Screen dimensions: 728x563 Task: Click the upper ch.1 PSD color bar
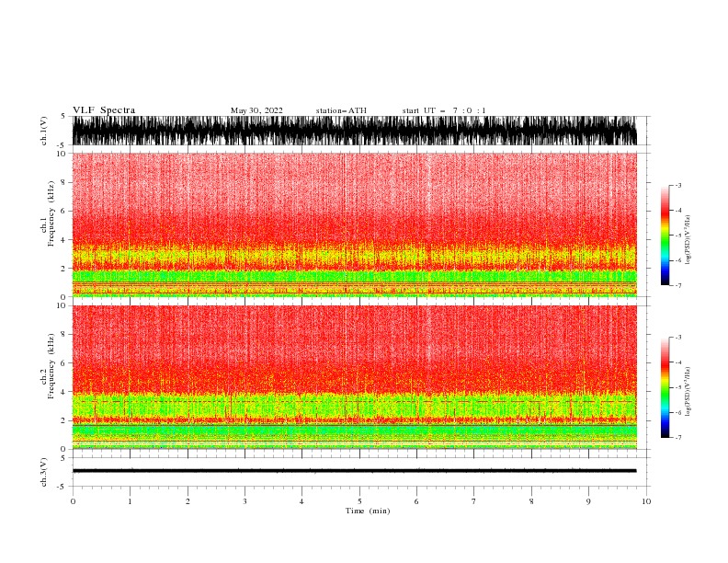665,236
